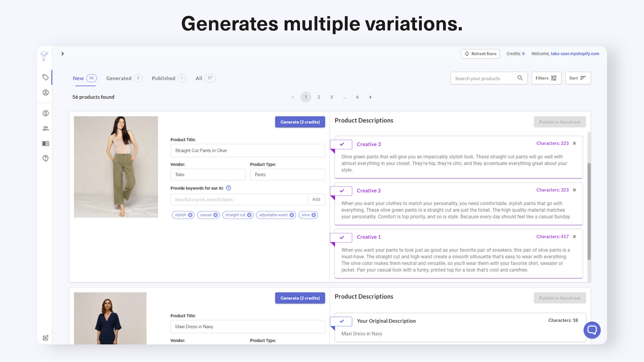Open the documentation book icon in sidebar

click(45, 143)
